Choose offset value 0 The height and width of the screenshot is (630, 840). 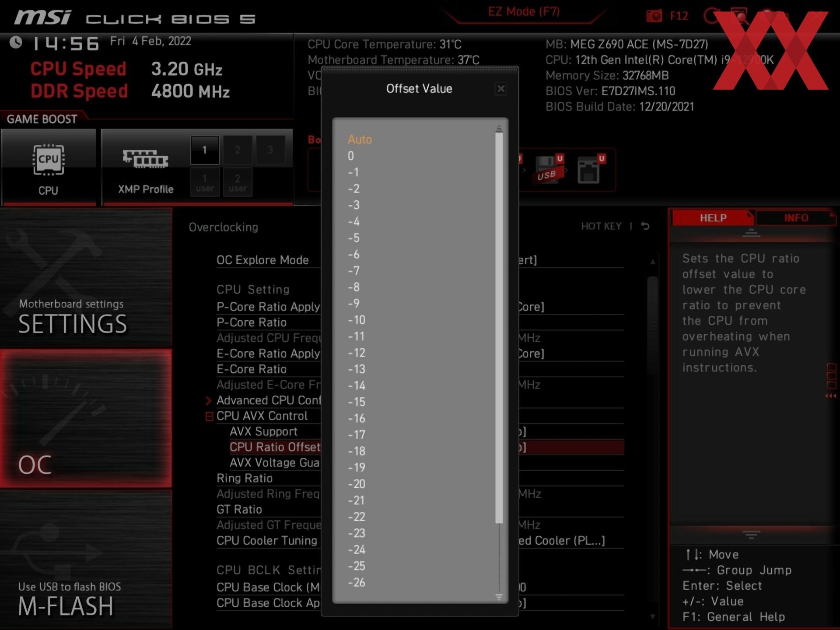351,156
